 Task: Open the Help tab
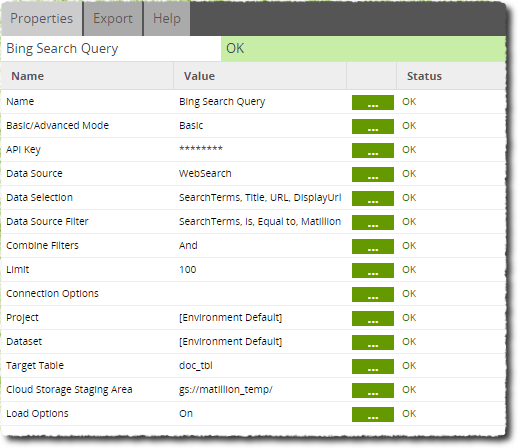167,18
